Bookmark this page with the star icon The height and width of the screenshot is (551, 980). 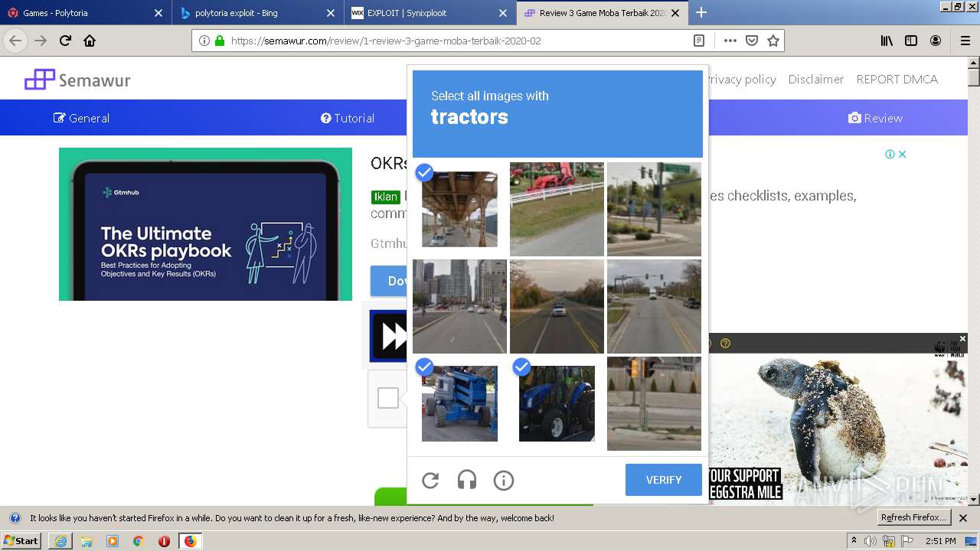point(773,41)
